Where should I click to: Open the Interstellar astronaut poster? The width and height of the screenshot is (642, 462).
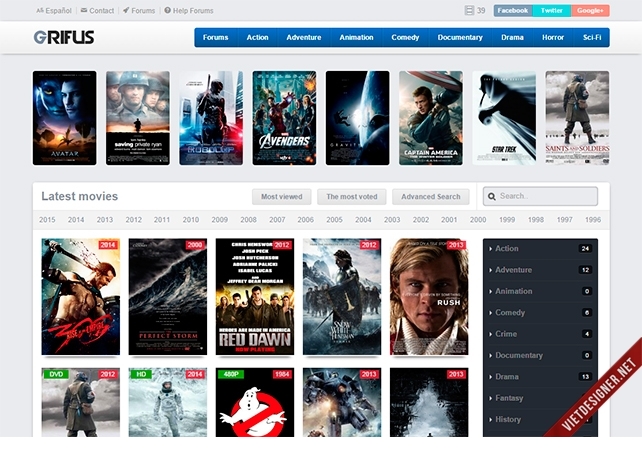[168, 402]
